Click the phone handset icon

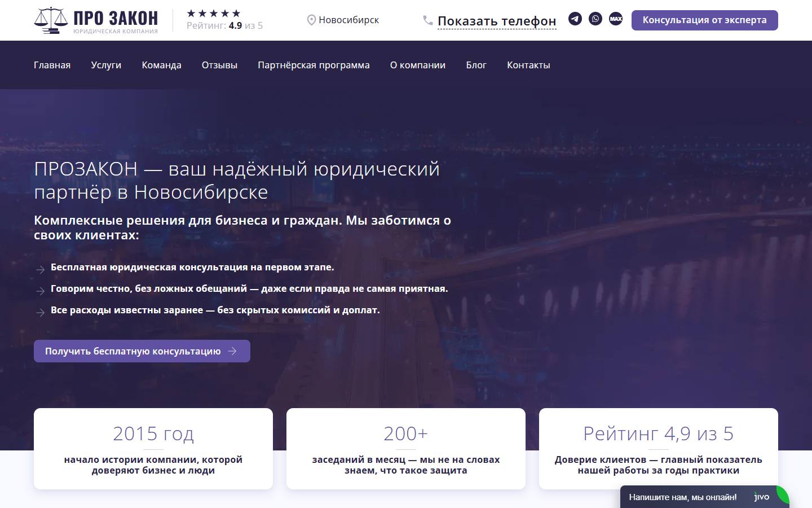click(428, 20)
